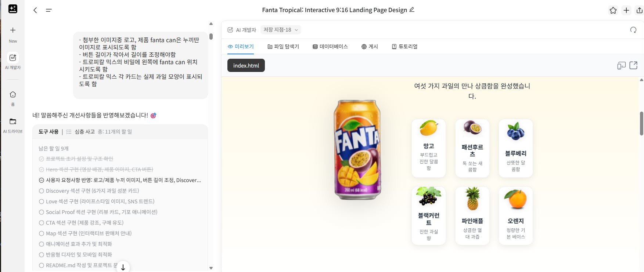This screenshot has width=644, height=272.
Task: Open the 파일 탐색기 tab
Action: pyautogui.click(x=283, y=47)
